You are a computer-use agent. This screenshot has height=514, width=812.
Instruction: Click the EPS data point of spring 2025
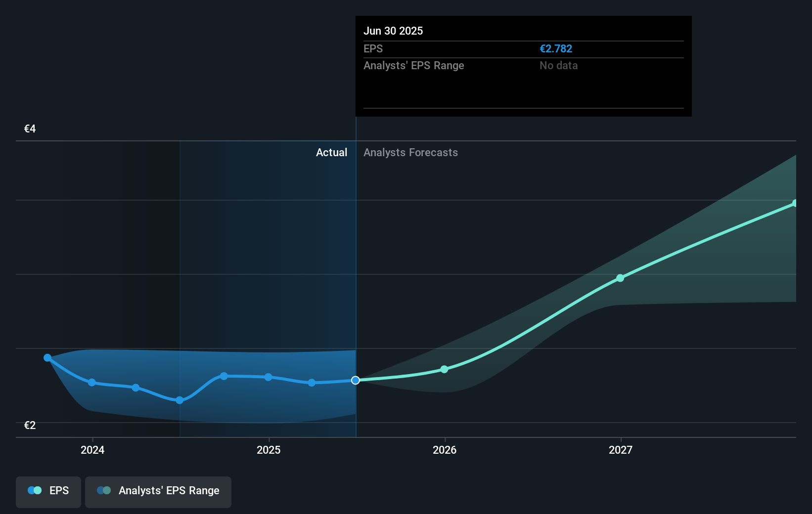pos(312,383)
